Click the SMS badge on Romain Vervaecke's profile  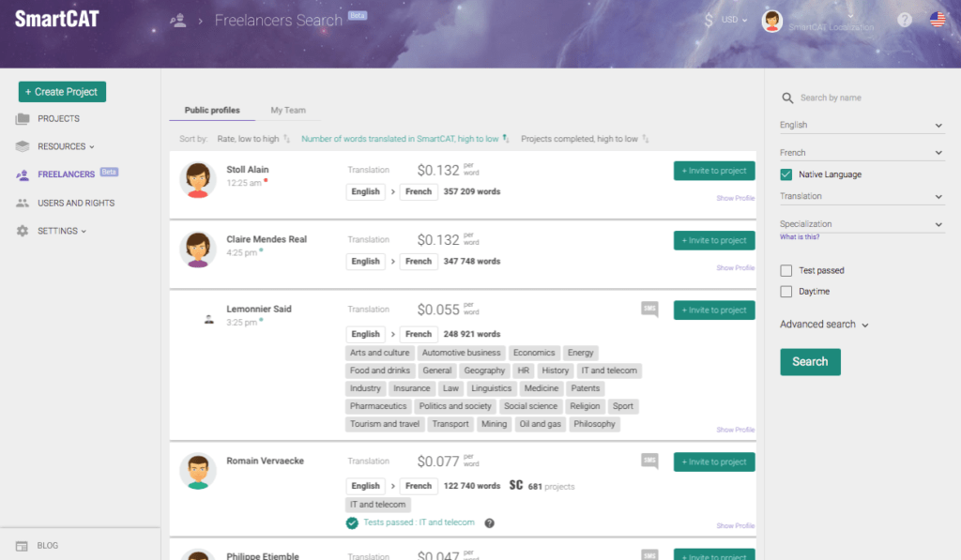point(649,462)
